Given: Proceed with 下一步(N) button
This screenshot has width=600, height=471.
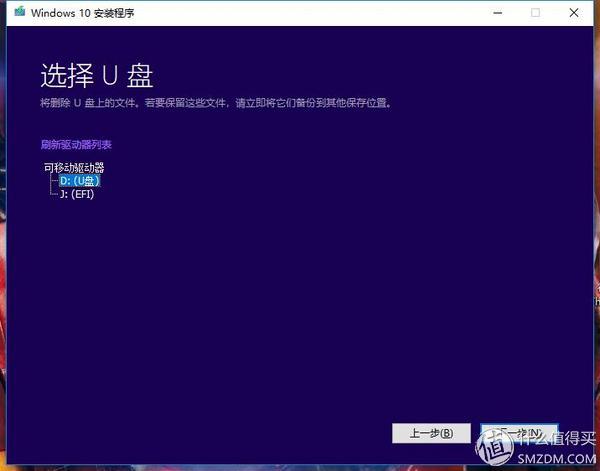Looking at the screenshot, I should [520, 433].
